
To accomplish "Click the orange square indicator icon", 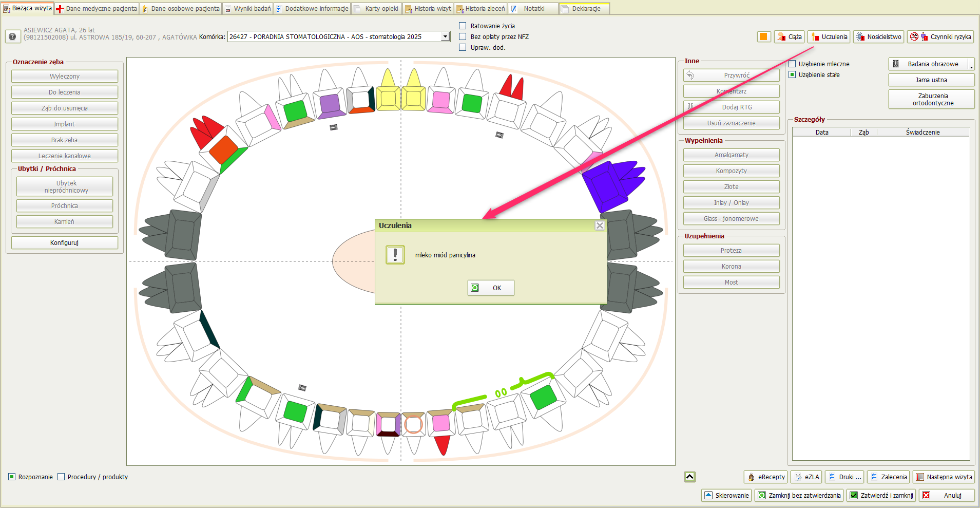I will 763,36.
